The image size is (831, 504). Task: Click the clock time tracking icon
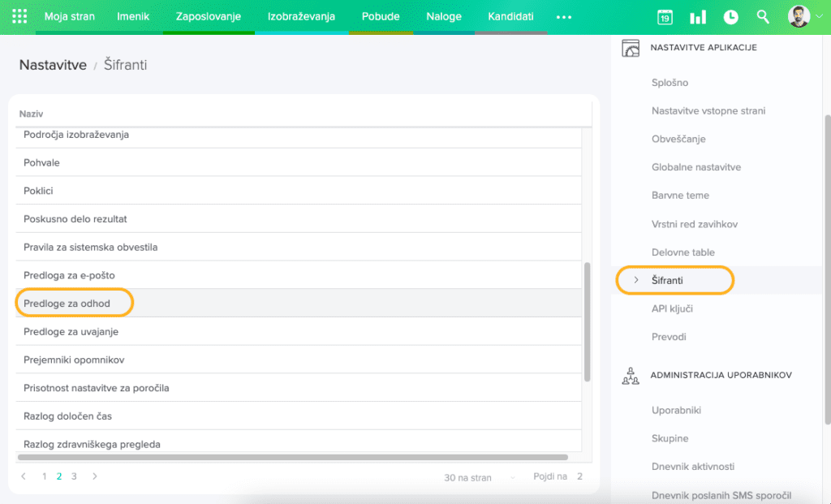730,17
